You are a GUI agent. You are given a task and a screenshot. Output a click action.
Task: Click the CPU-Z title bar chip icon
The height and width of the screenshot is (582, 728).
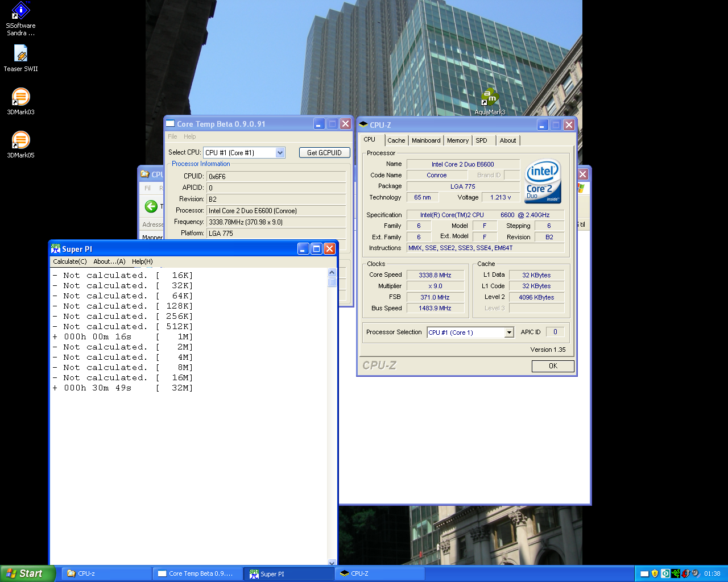pyautogui.click(x=363, y=124)
